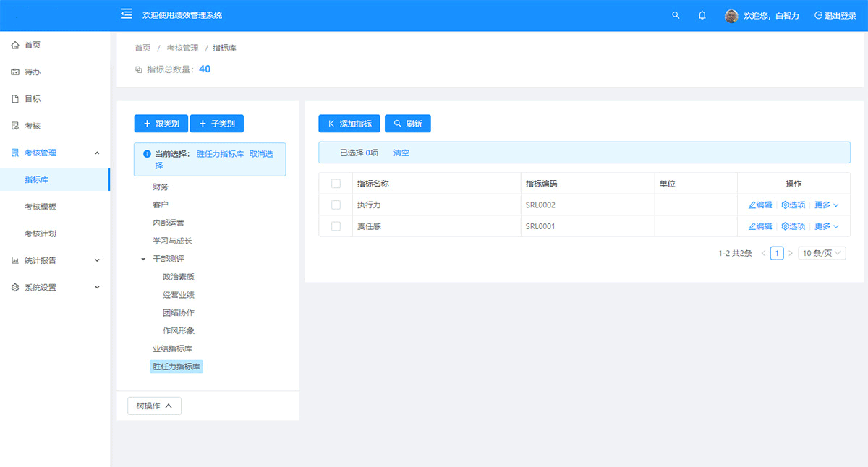Select all rows with header checkbox
Image resolution: width=868 pixels, height=467 pixels.
click(336, 184)
